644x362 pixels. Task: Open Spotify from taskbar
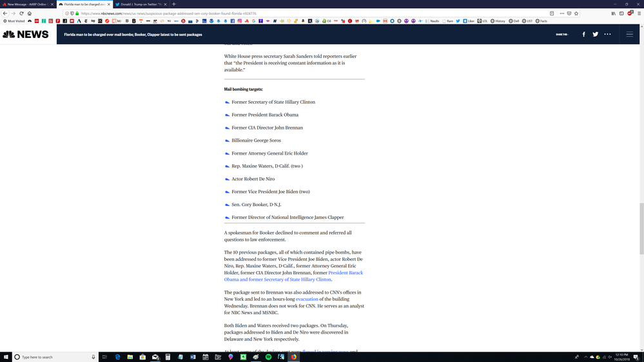(x=268, y=357)
